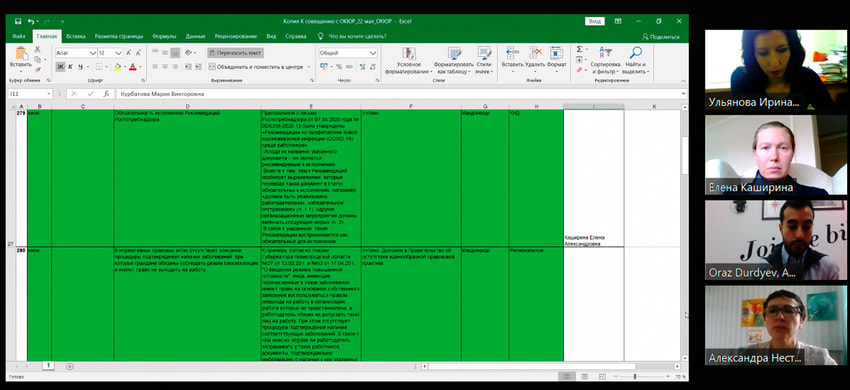This screenshot has width=850, height=390.
Task: Activate the Format Painter brush
Action: pos(37,69)
